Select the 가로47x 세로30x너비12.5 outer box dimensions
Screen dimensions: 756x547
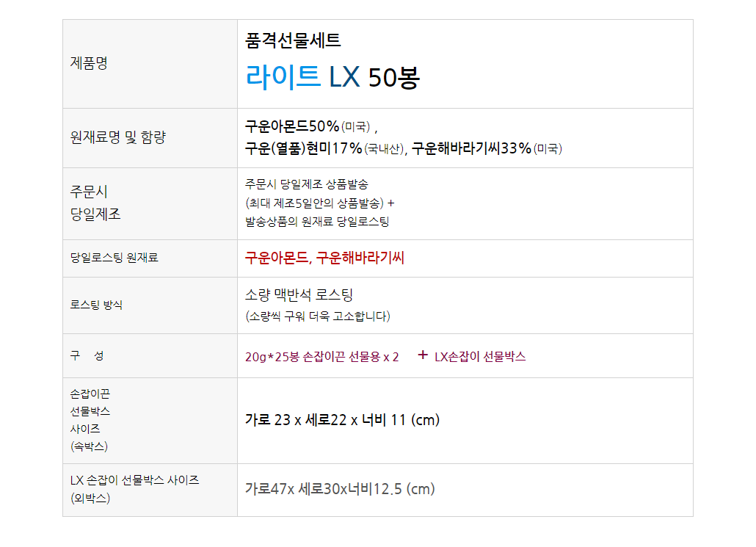coord(340,489)
